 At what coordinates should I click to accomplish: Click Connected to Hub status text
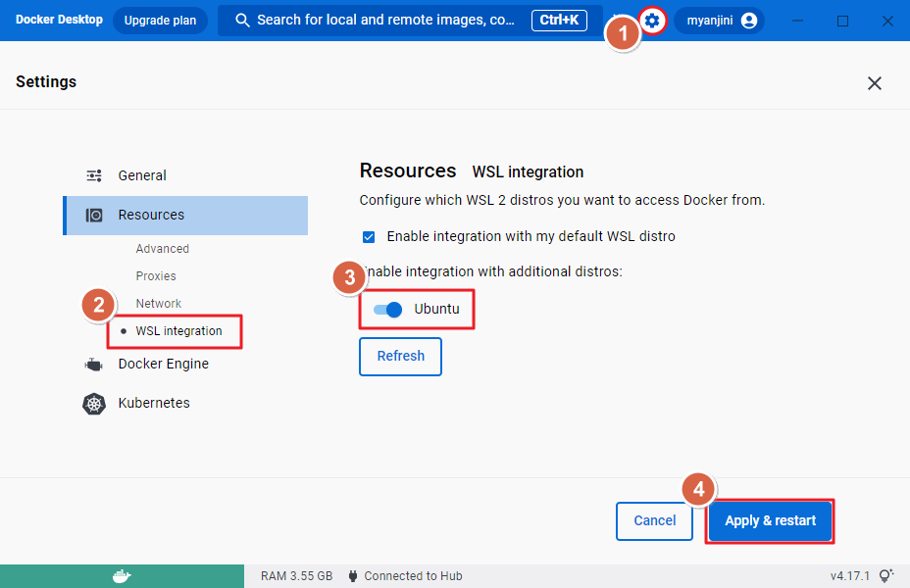(413, 576)
